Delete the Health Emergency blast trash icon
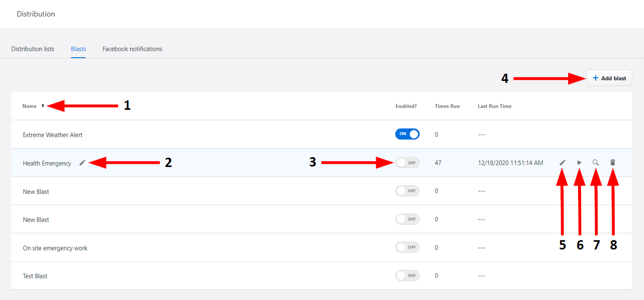 pos(613,162)
